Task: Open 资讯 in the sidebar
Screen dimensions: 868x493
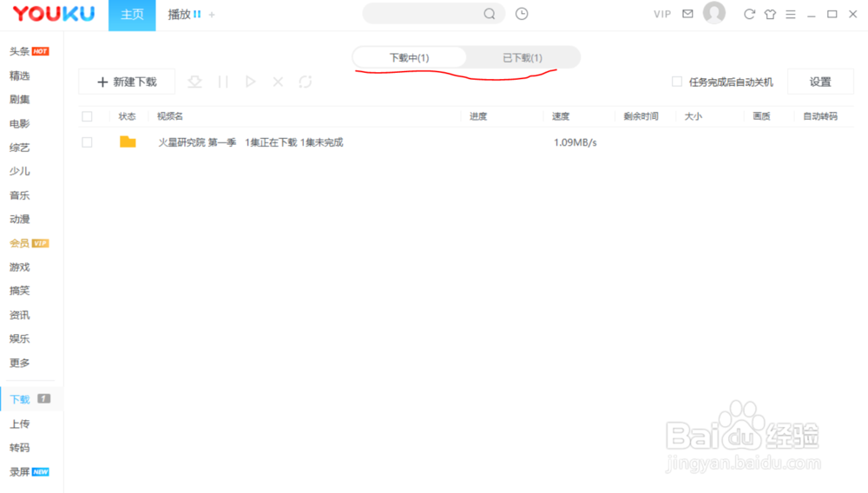Action: (19, 315)
